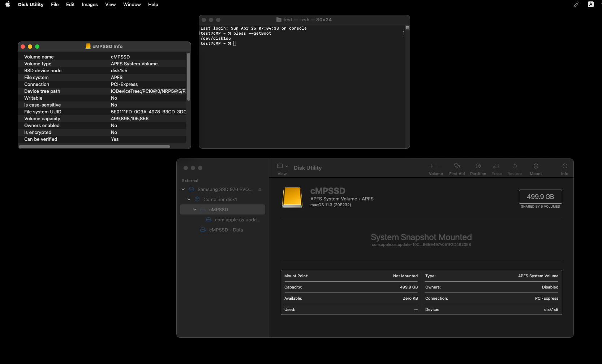Image resolution: width=602 pixels, height=364 pixels.
Task: Collapse the cMPSSD volume entry
Action: [195, 210]
